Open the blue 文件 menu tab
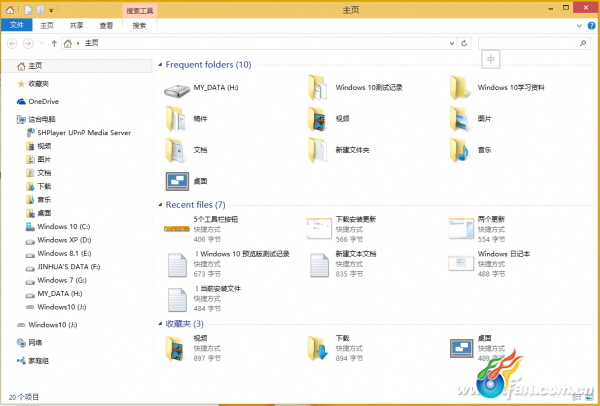The width and height of the screenshot is (600, 406). (x=16, y=25)
